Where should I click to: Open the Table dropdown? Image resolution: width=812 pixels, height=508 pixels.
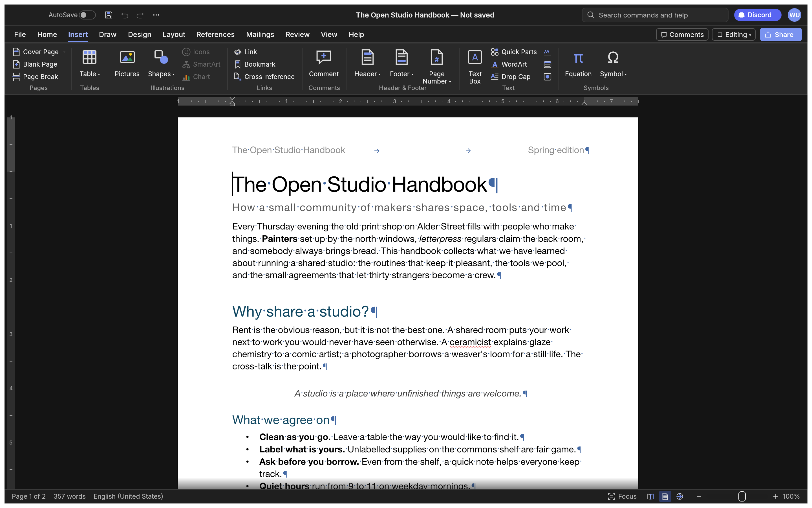[x=90, y=64]
